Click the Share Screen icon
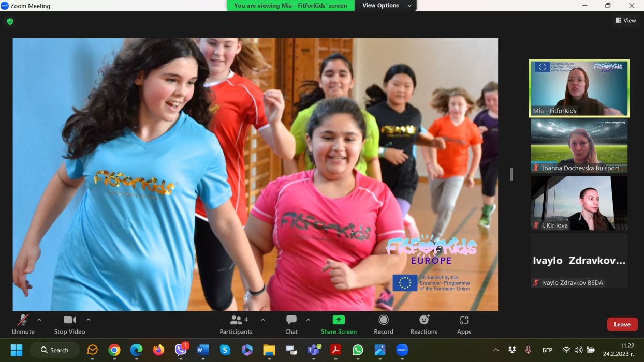The width and height of the screenshot is (644, 362). (x=339, y=320)
